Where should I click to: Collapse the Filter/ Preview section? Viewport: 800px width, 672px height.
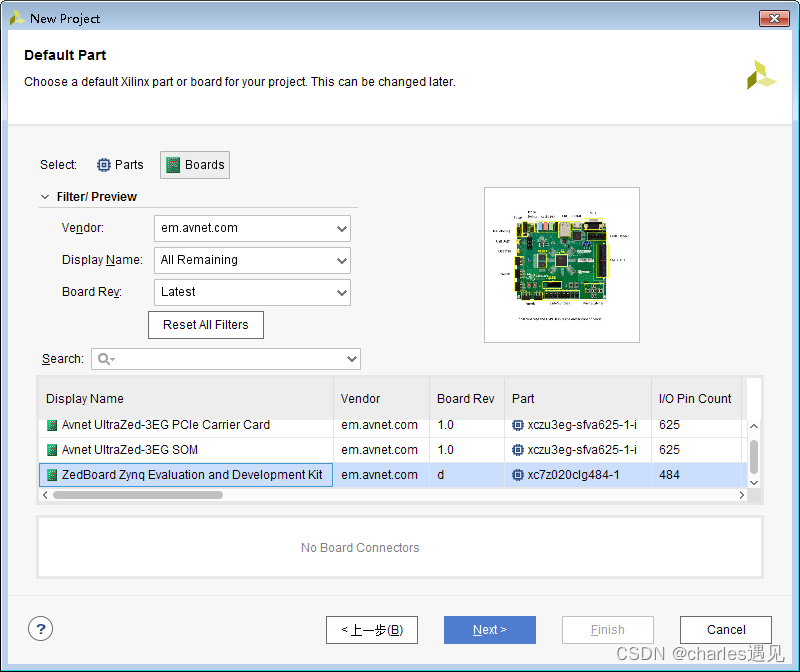(x=45, y=197)
